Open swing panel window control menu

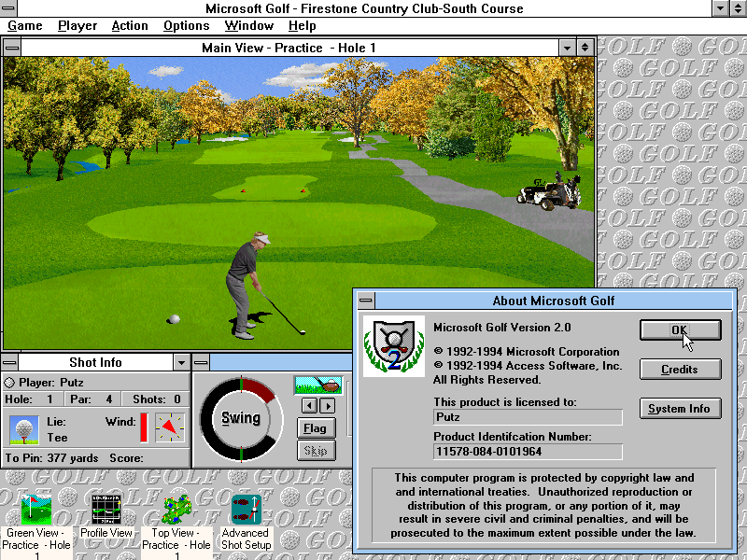click(201, 362)
